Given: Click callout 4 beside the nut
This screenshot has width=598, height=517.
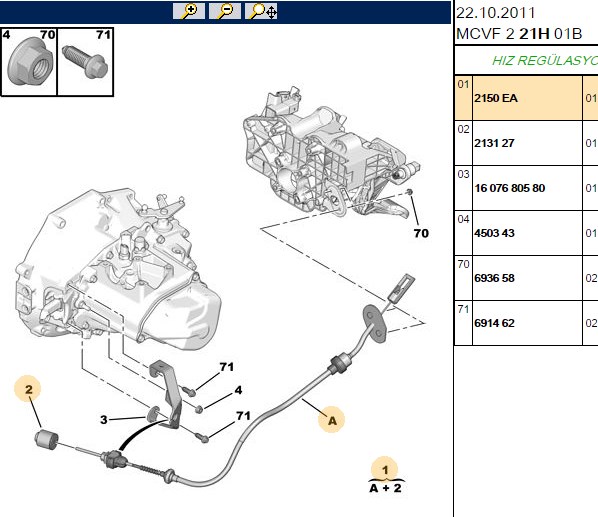Looking at the screenshot, I should [238, 390].
